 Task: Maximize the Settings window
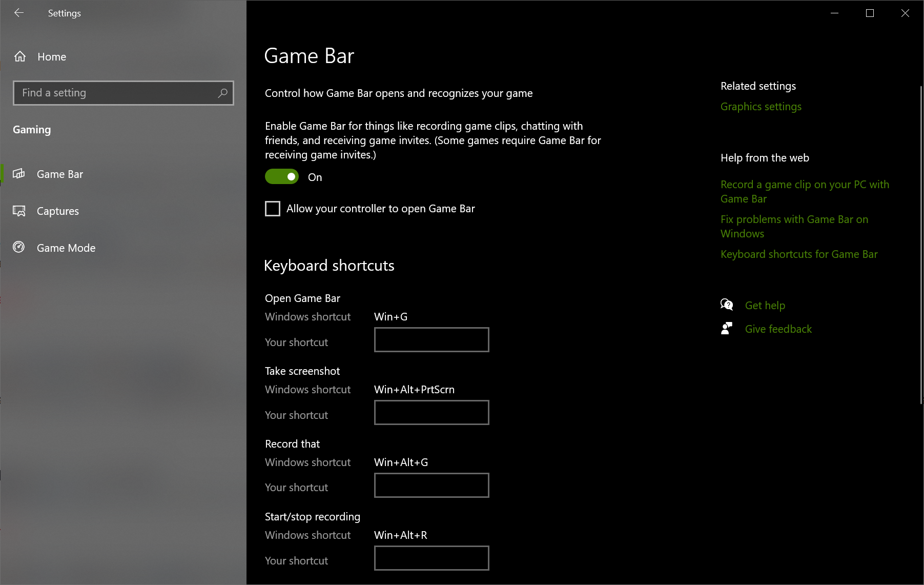coord(870,13)
